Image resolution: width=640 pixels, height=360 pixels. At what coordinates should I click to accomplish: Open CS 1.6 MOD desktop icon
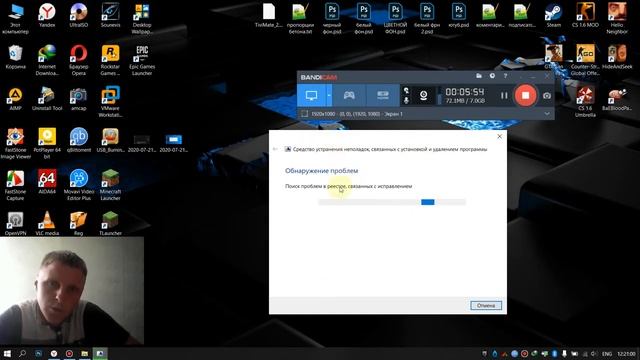click(585, 16)
